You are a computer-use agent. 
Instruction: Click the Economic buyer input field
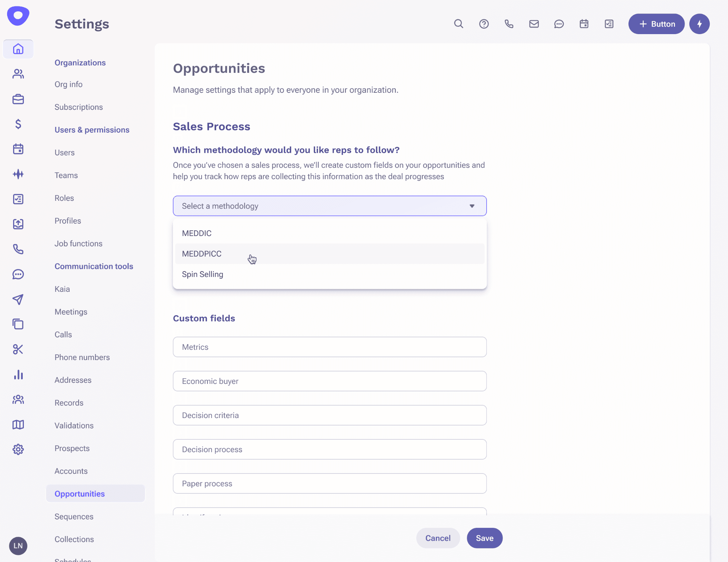click(x=330, y=381)
